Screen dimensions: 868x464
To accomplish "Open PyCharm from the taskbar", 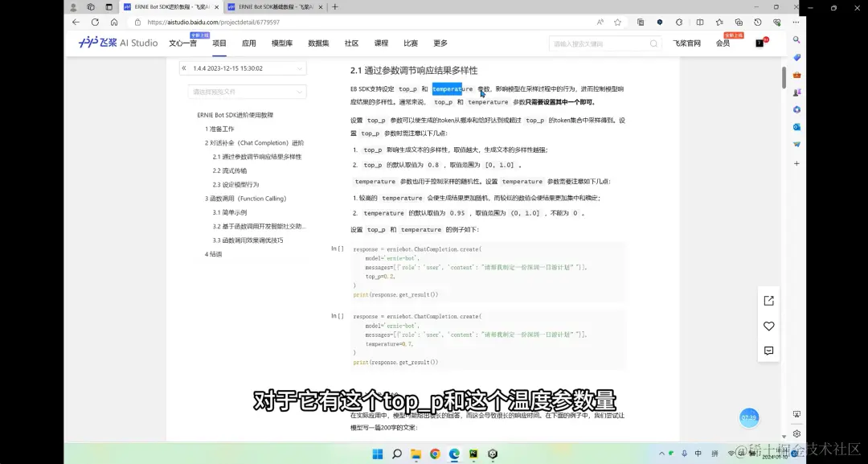I will 473,454.
